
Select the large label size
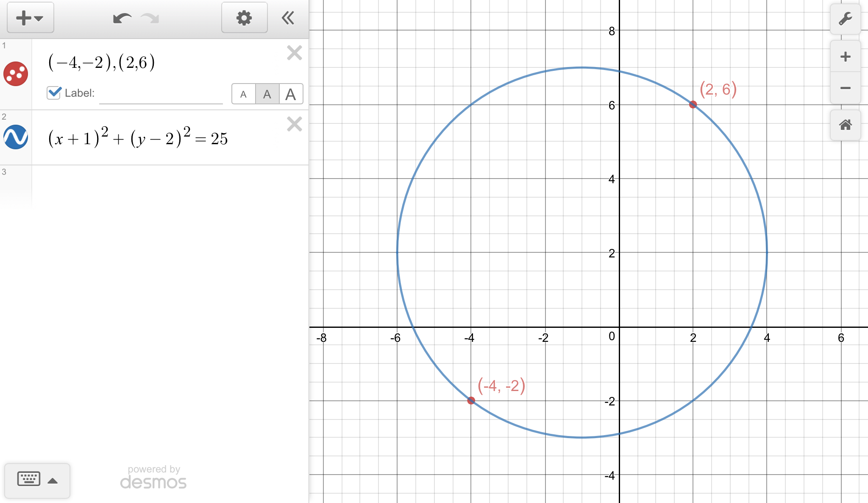click(291, 94)
